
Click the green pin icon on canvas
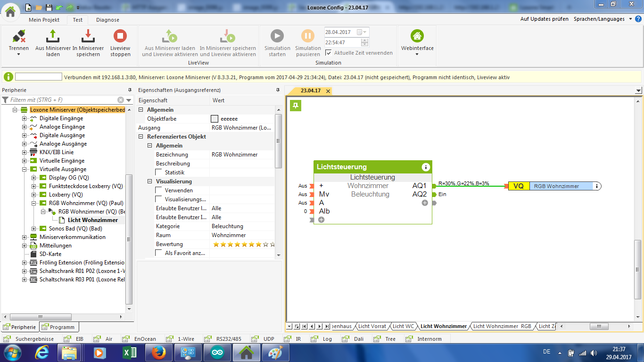295,105
